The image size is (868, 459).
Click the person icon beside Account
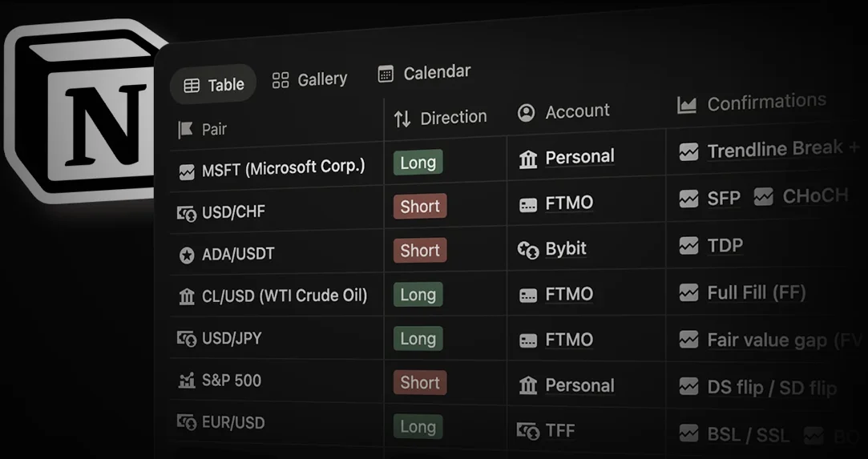(x=526, y=113)
